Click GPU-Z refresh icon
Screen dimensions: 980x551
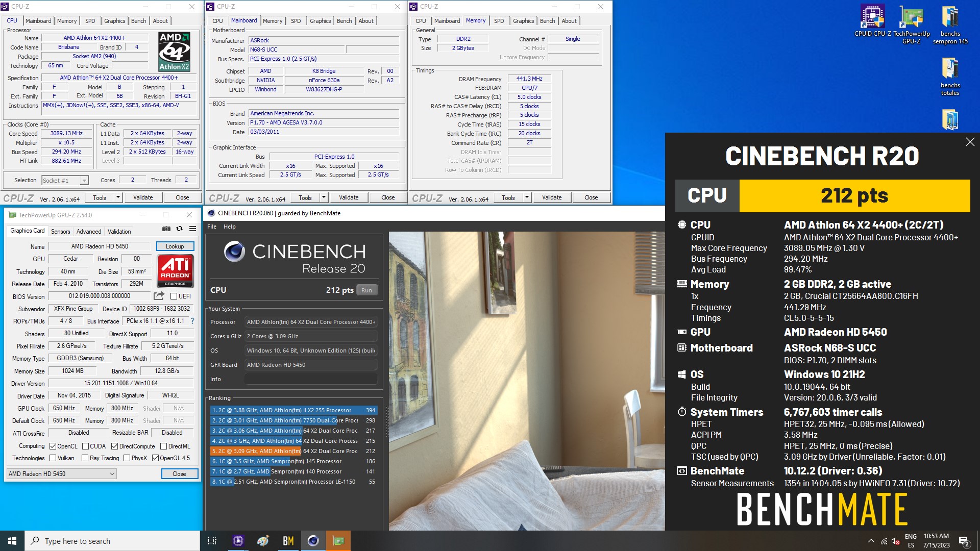coord(179,229)
